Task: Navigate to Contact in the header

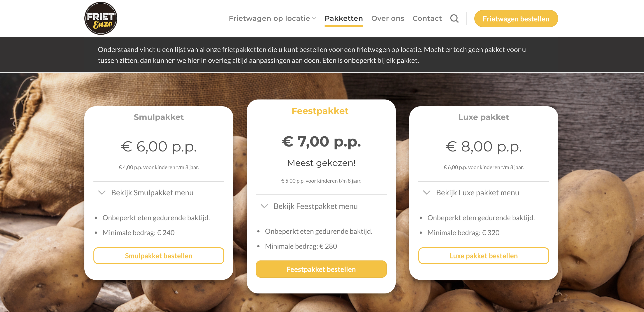Action: pos(427,19)
